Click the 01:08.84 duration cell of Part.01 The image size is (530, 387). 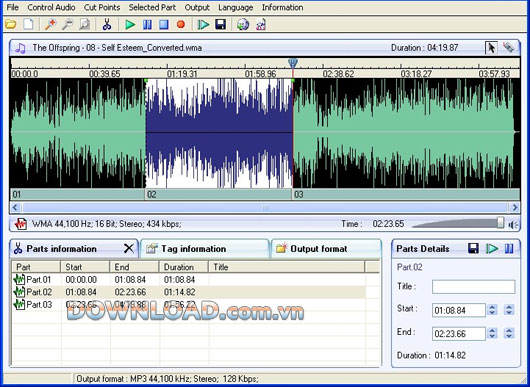179,280
